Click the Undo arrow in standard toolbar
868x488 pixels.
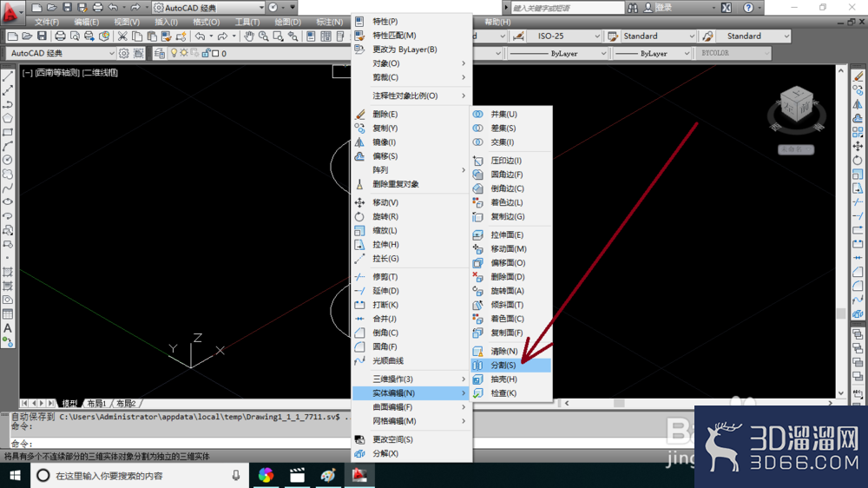(x=200, y=36)
